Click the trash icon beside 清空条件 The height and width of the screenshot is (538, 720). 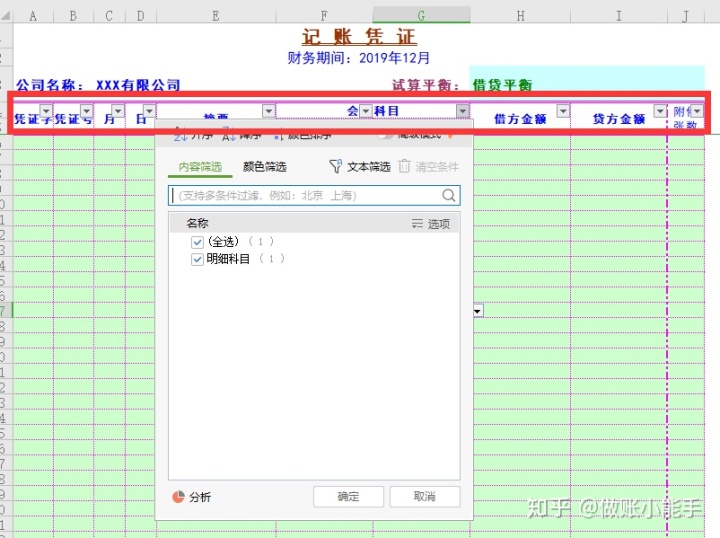[404, 166]
